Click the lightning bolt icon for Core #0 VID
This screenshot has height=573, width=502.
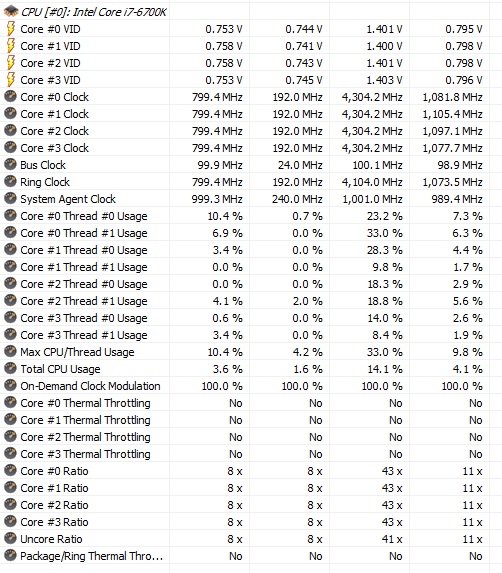pyautogui.click(x=11, y=29)
